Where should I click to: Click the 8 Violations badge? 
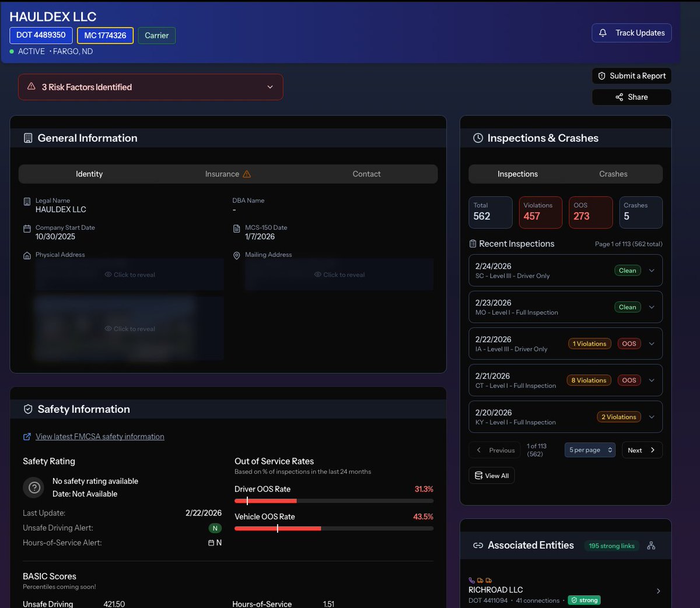click(589, 380)
